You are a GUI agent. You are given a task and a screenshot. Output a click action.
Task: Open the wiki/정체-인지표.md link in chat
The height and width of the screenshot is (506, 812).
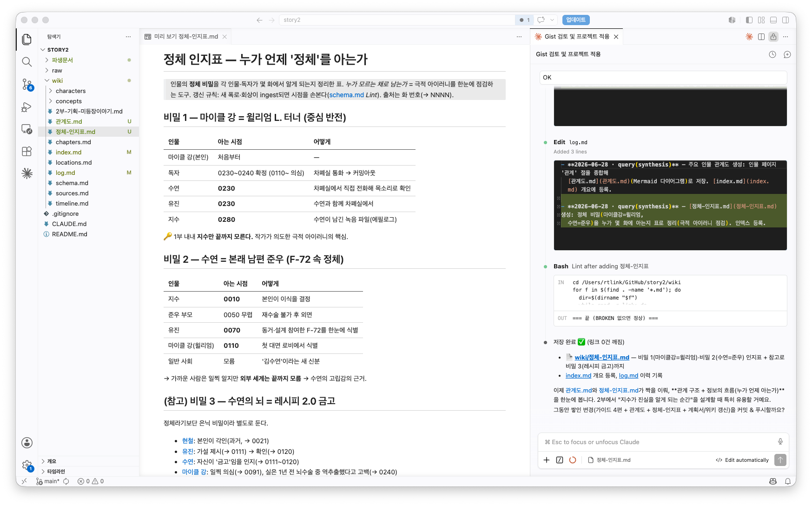point(601,357)
